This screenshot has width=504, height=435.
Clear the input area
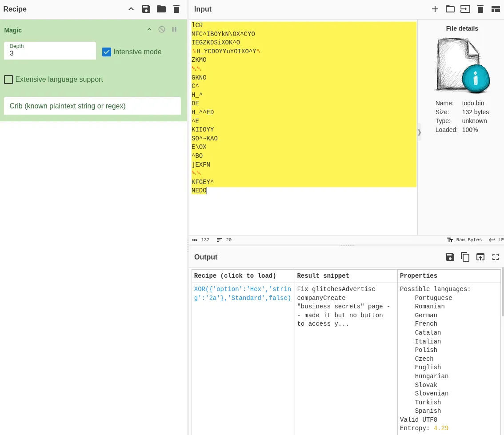point(480,9)
